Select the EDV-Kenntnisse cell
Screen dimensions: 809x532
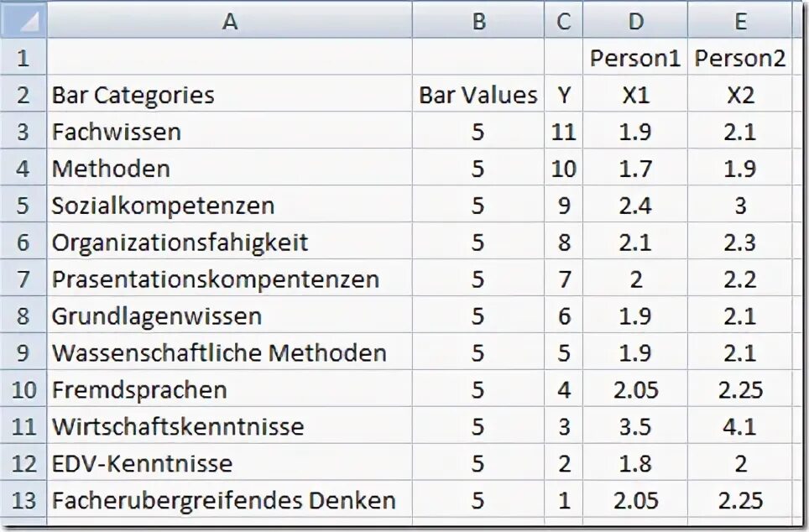point(230,463)
